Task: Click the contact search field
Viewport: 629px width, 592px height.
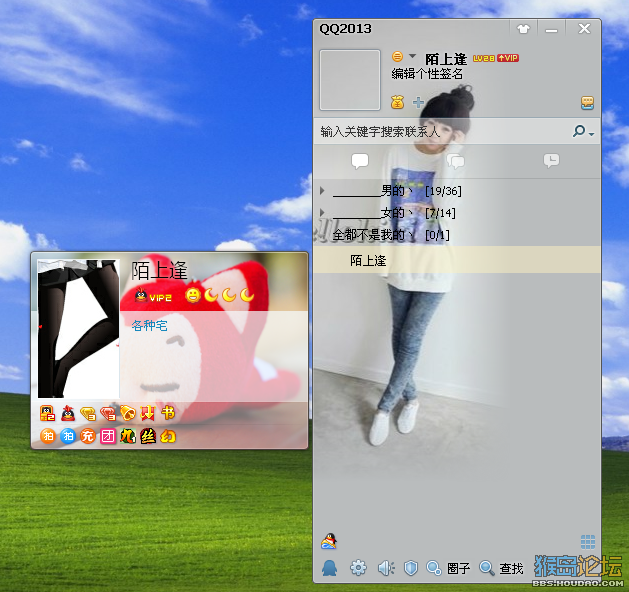Action: point(441,132)
